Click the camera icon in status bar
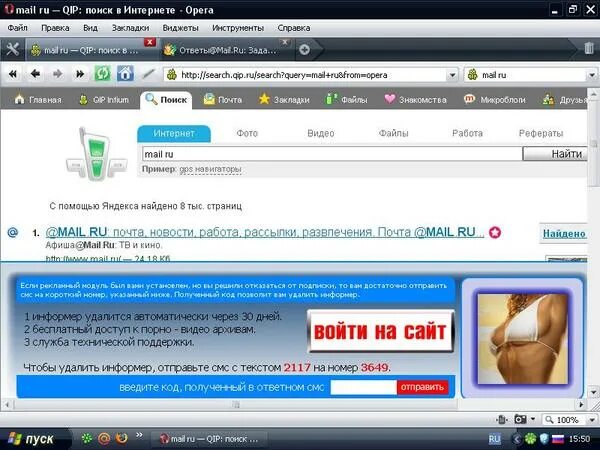The height and width of the screenshot is (450, 600). click(520, 419)
